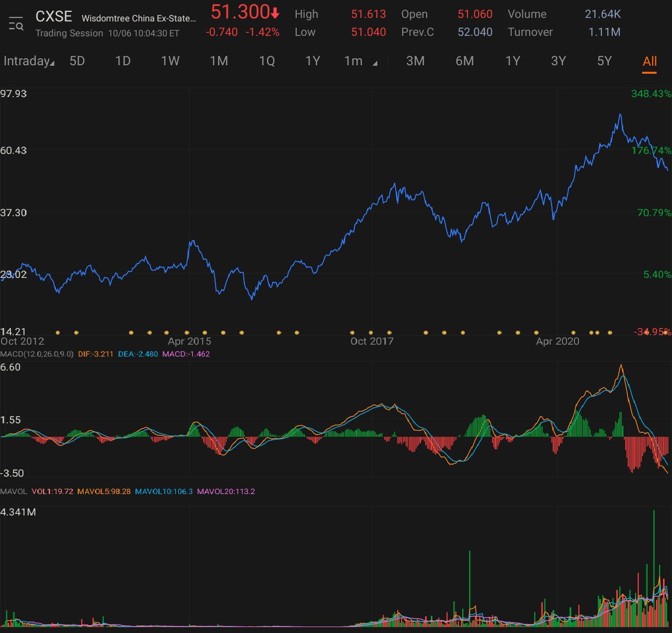Tap the DEA:-2.480 reading
The height and width of the screenshot is (633, 672).
pyautogui.click(x=138, y=354)
